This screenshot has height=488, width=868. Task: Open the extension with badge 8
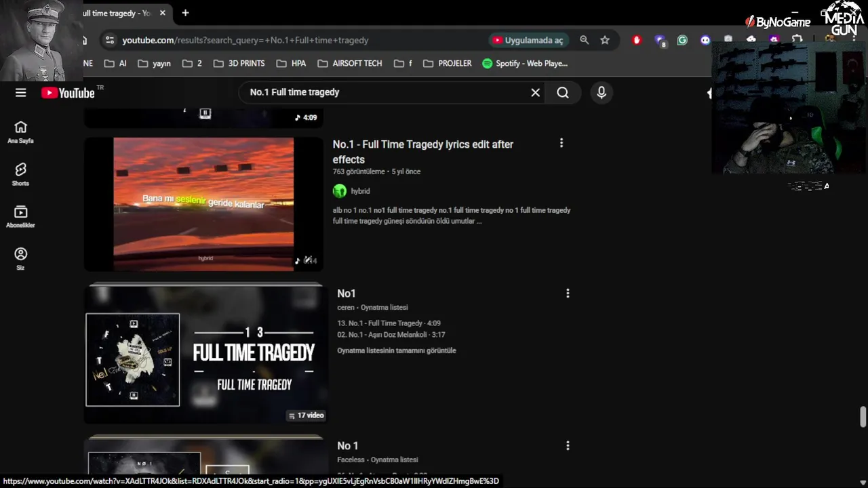pyautogui.click(x=660, y=41)
